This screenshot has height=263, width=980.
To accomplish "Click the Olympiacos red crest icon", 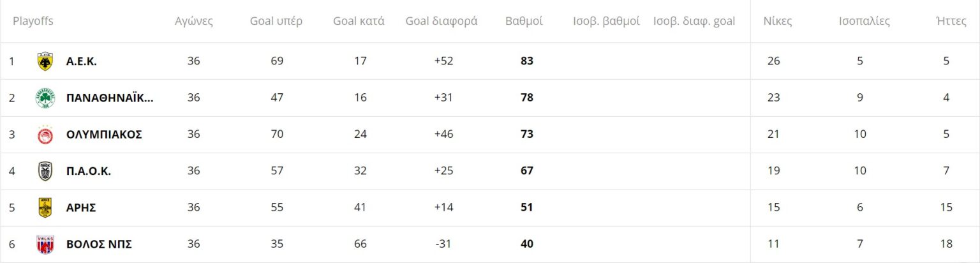I will pos(45,135).
